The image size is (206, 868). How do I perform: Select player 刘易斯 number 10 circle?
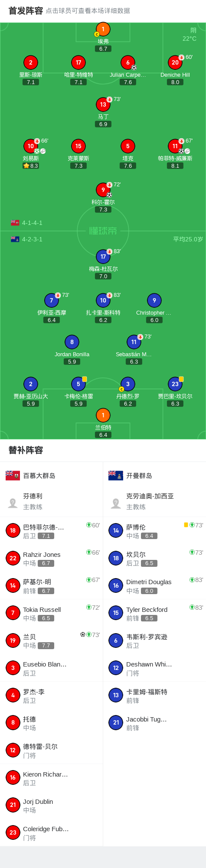31,146
